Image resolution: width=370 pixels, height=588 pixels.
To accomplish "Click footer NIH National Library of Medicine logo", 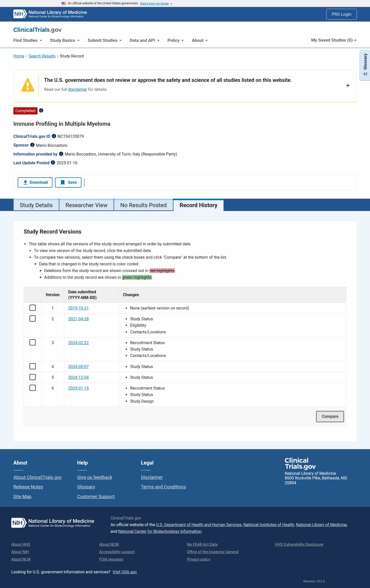I will 53,523.
